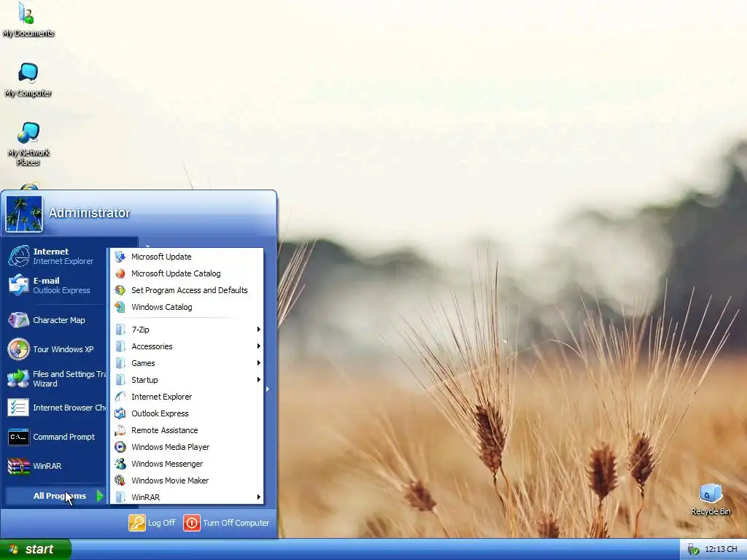Expand the WinRAR folder submenu arrow
This screenshot has width=747, height=560.
pyautogui.click(x=259, y=497)
